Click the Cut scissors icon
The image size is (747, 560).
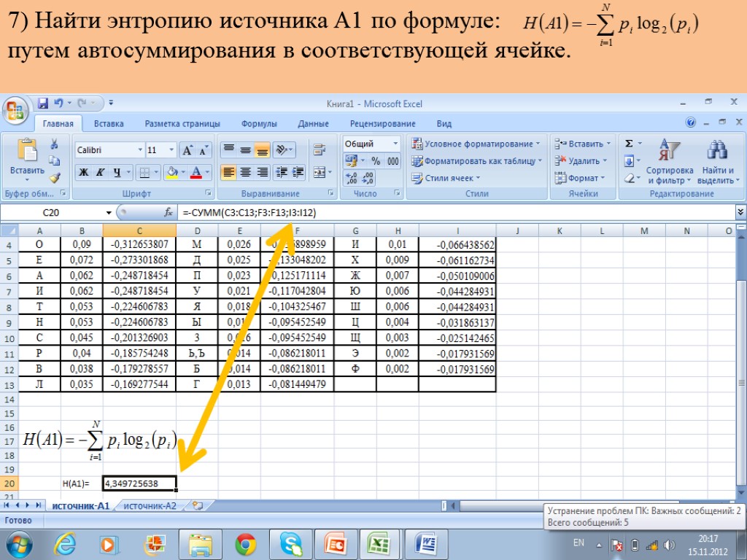pos(54,144)
